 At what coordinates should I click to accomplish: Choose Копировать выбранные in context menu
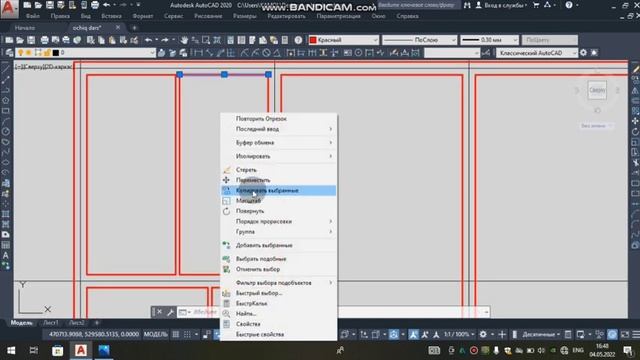[x=278, y=190]
